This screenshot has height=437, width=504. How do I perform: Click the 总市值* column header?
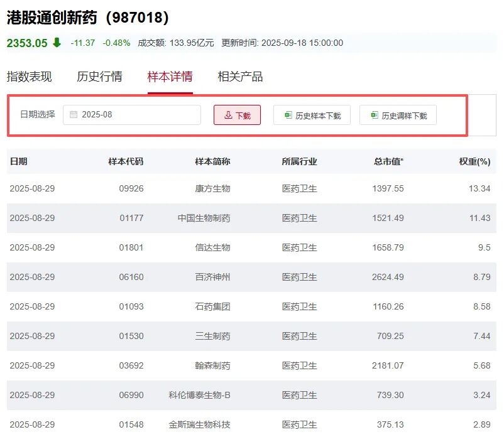(x=388, y=161)
